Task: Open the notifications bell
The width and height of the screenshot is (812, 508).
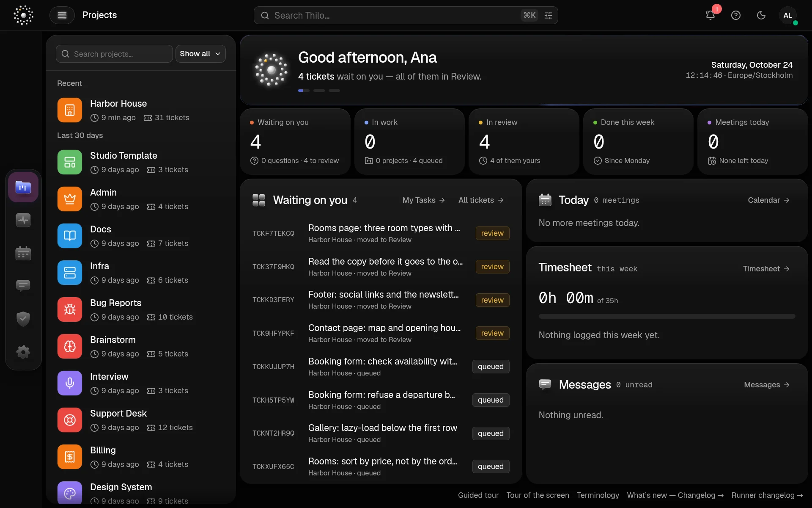Action: (710, 15)
